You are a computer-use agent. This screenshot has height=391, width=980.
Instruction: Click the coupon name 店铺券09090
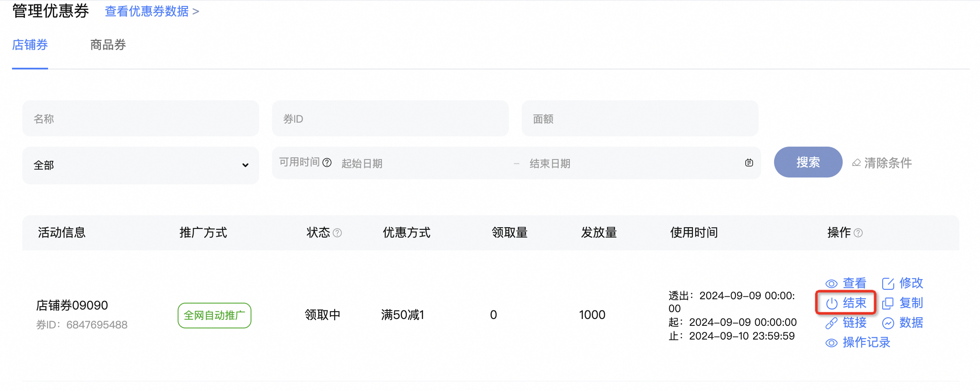(72, 306)
